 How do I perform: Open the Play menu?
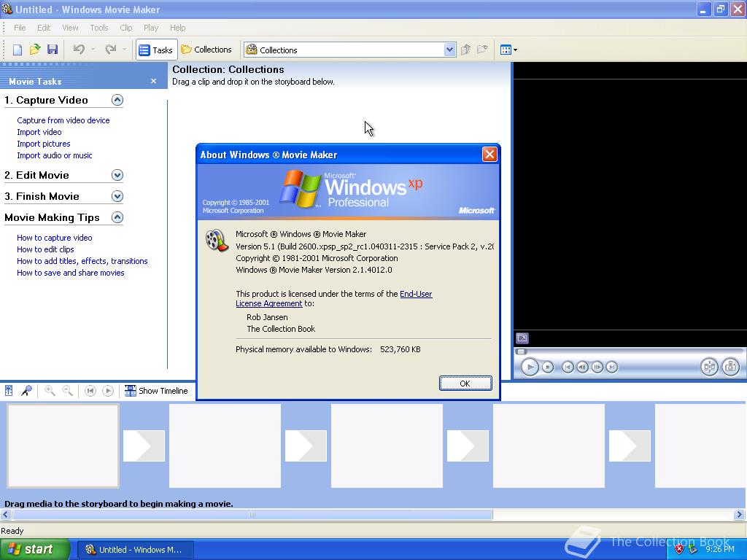(151, 28)
